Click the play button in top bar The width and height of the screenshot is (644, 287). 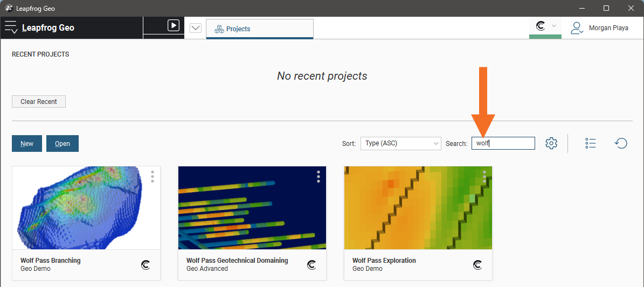173,25
